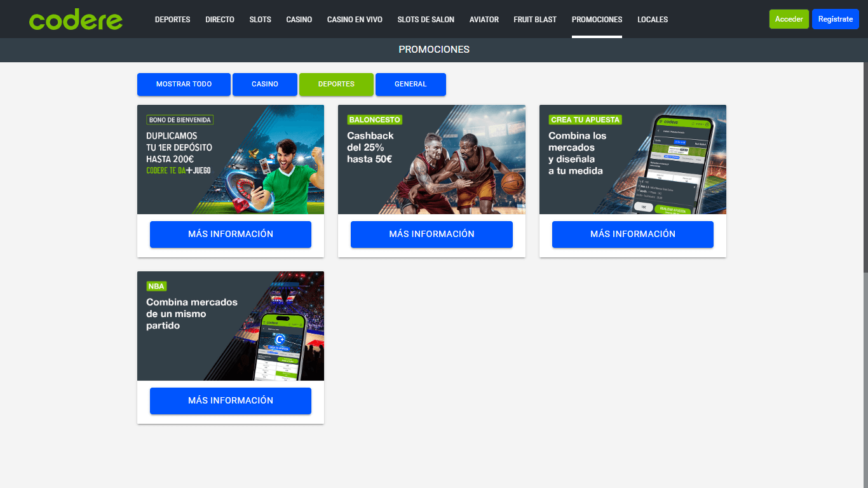Filter promotions by General
This screenshot has width=868, height=488.
(x=410, y=85)
